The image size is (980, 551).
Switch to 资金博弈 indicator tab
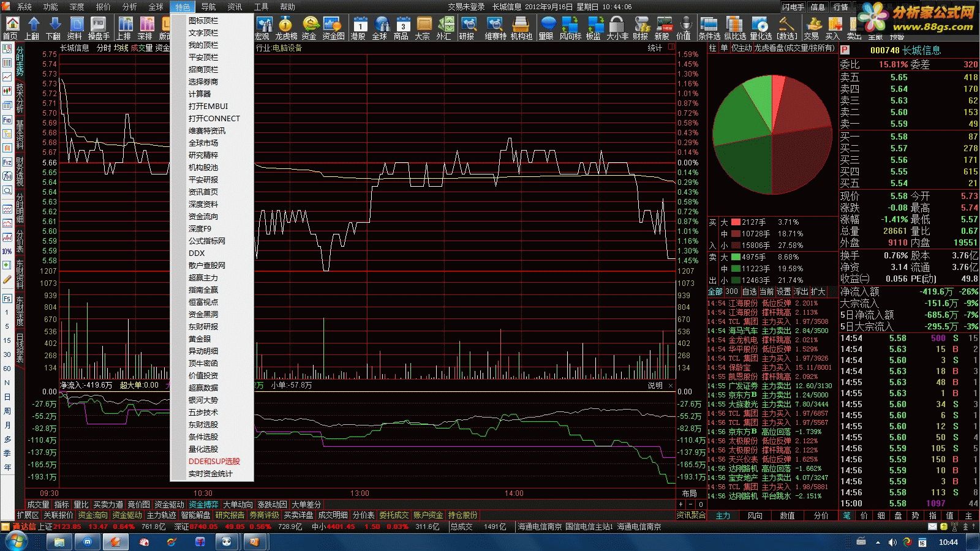[x=203, y=504]
